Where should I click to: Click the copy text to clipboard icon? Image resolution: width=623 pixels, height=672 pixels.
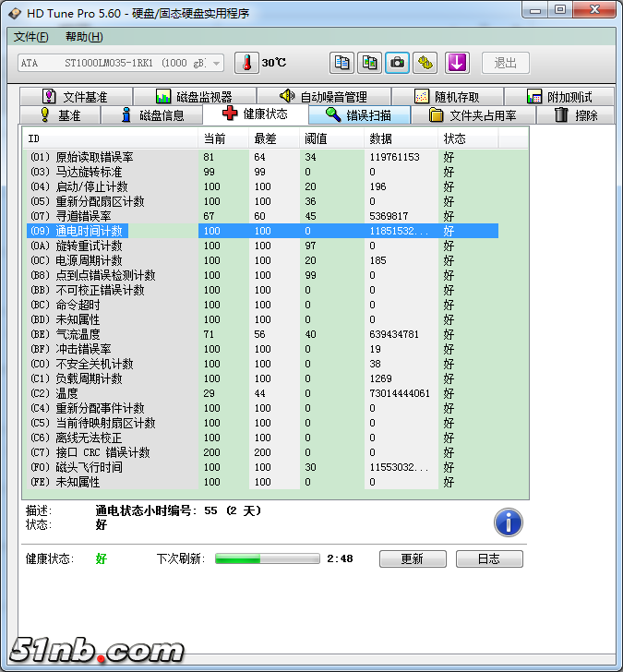(x=342, y=63)
